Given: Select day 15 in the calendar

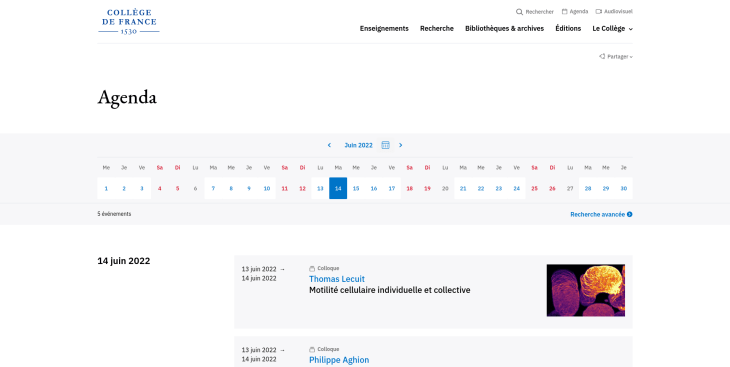Looking at the screenshot, I should click(356, 188).
